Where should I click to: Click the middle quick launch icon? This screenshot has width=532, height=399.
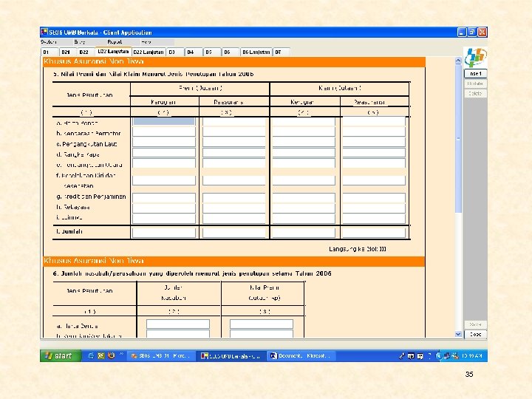tap(100, 355)
